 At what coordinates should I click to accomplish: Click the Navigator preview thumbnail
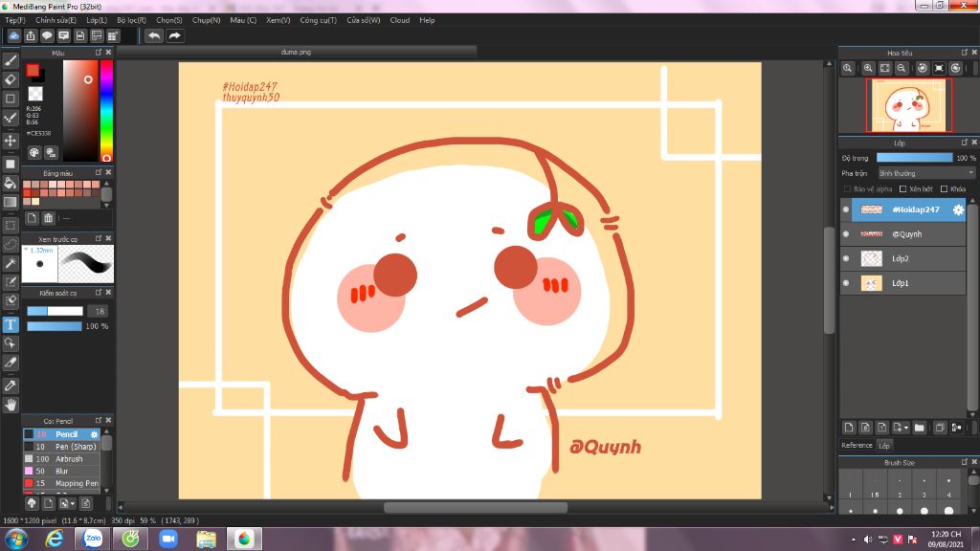[x=909, y=105]
